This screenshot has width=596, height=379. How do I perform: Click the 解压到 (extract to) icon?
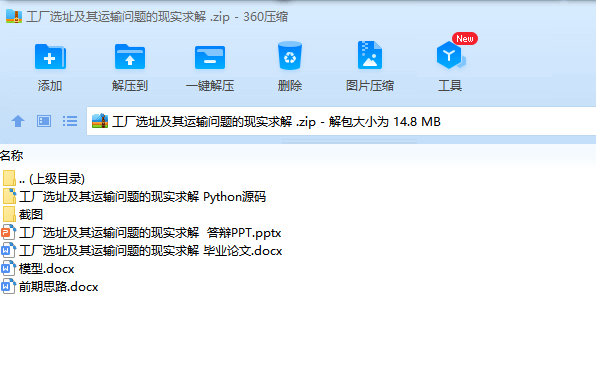tap(130, 57)
